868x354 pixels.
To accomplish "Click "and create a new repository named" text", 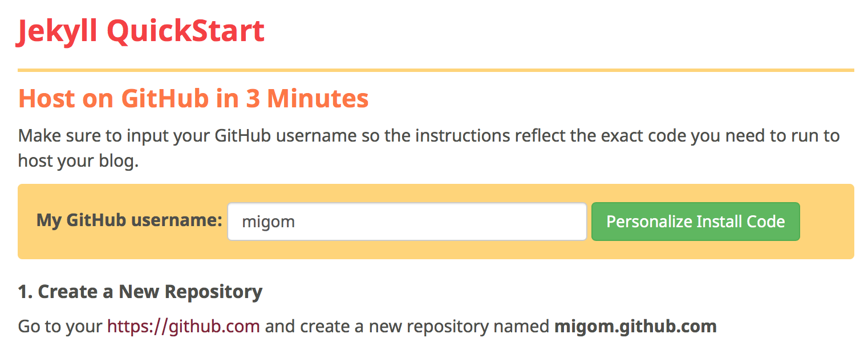I will pos(407,327).
